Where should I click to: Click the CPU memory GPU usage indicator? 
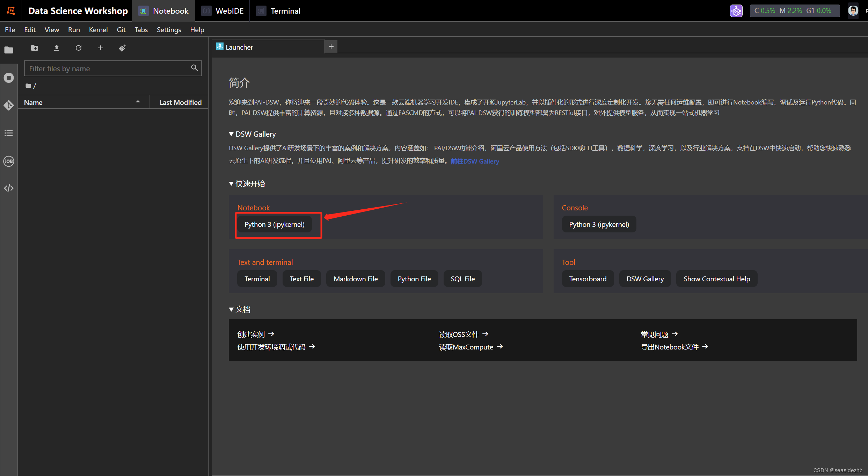pos(795,11)
